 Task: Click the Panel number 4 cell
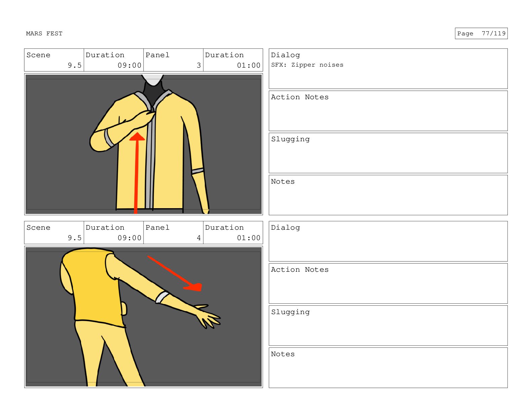[174, 233]
